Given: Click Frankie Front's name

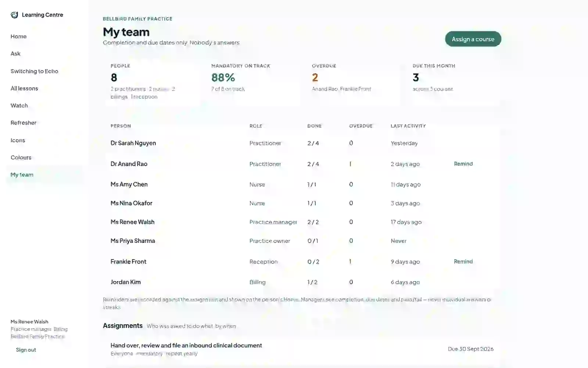Looking at the screenshot, I should [x=128, y=262].
